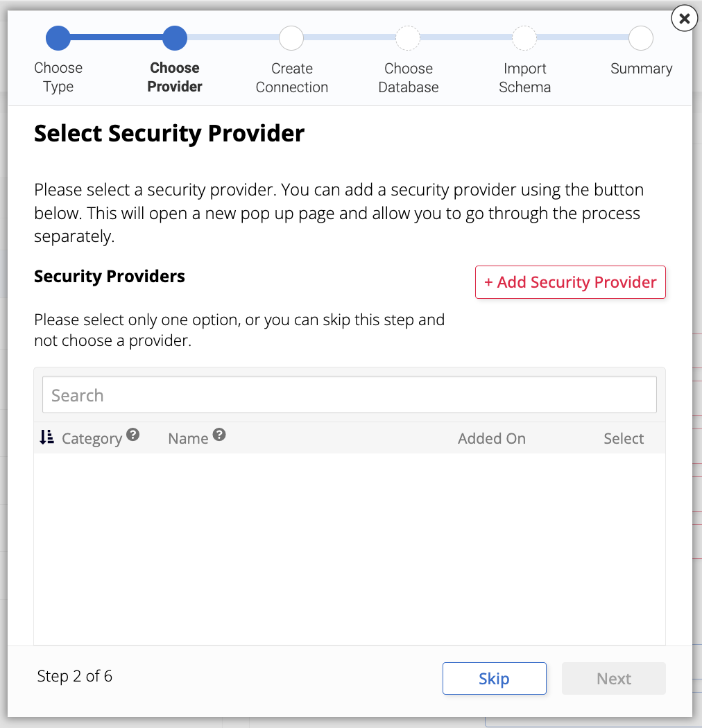Click the sort icon beside Category column
Image resolution: width=702 pixels, height=728 pixels.
pos(46,437)
